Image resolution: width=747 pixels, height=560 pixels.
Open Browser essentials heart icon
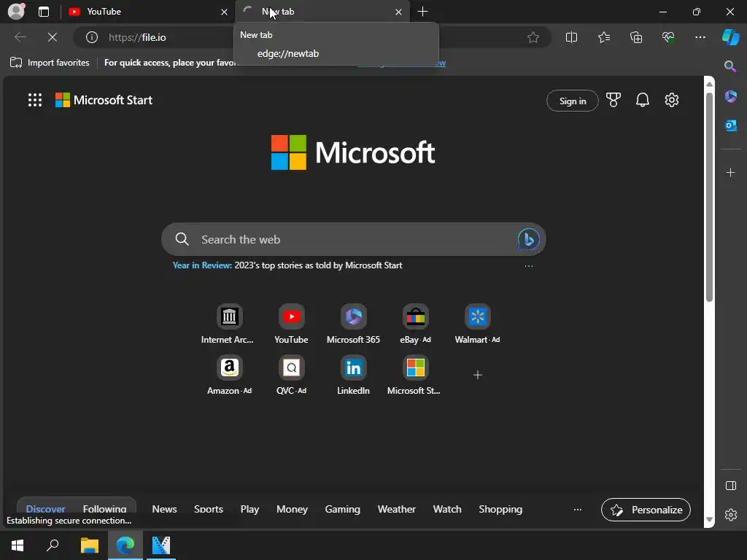coord(668,37)
